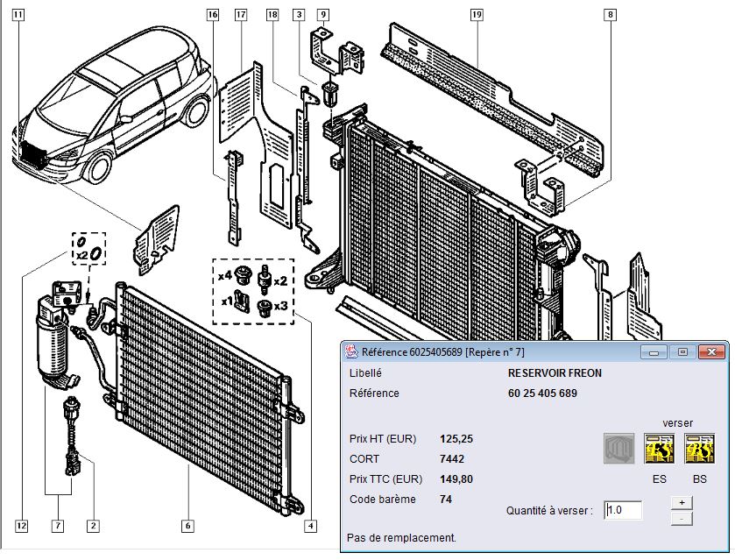Select callout number 16 at the top
This screenshot has height=560, width=735.
212,15
